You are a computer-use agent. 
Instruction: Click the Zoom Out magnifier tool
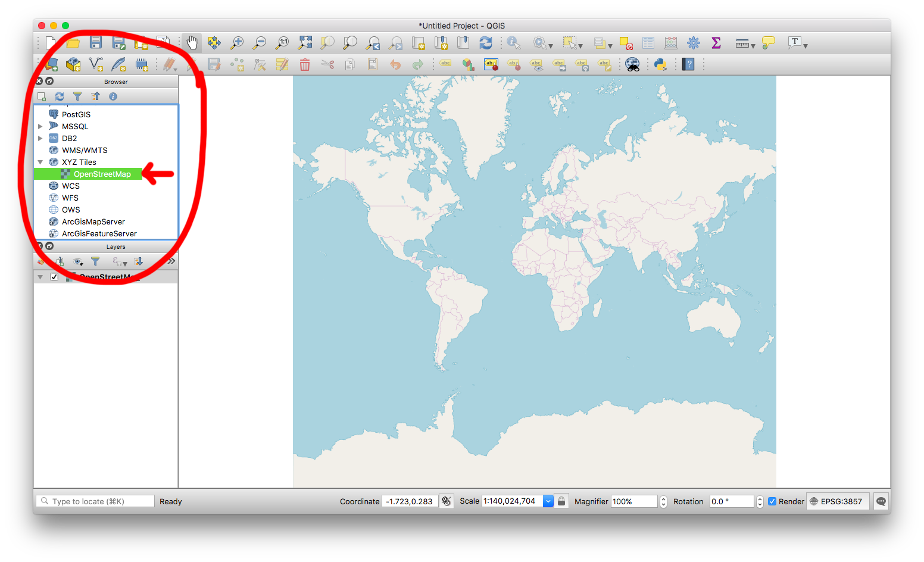[x=260, y=42]
